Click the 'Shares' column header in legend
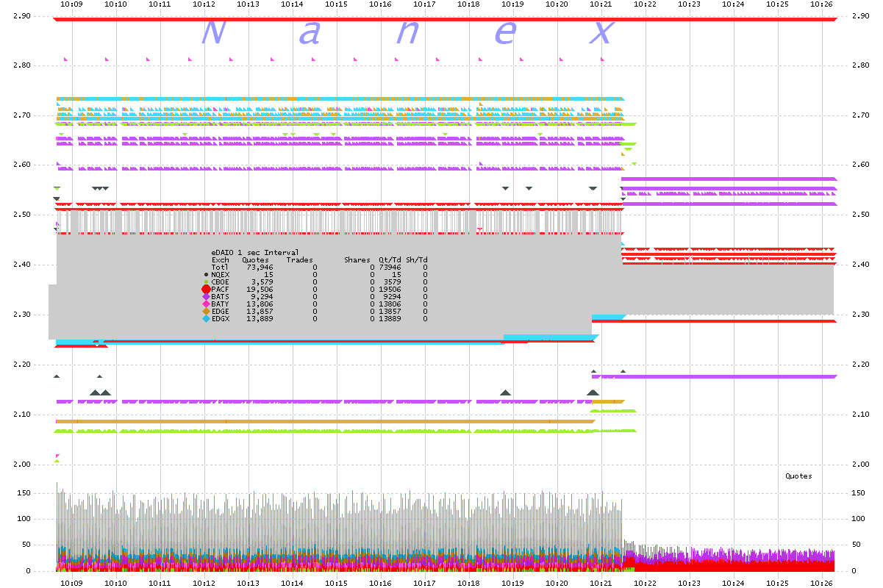Viewport: 883px width, 588px height. [x=357, y=259]
